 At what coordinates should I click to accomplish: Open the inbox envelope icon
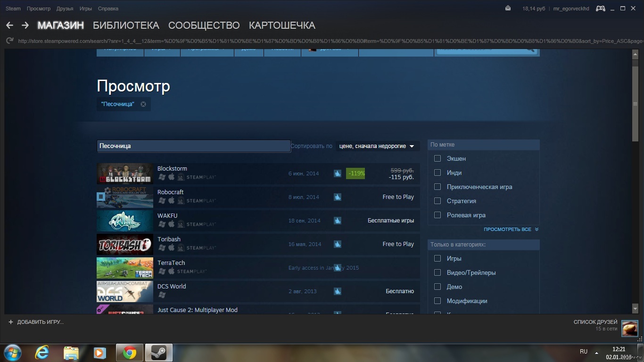click(x=508, y=8)
